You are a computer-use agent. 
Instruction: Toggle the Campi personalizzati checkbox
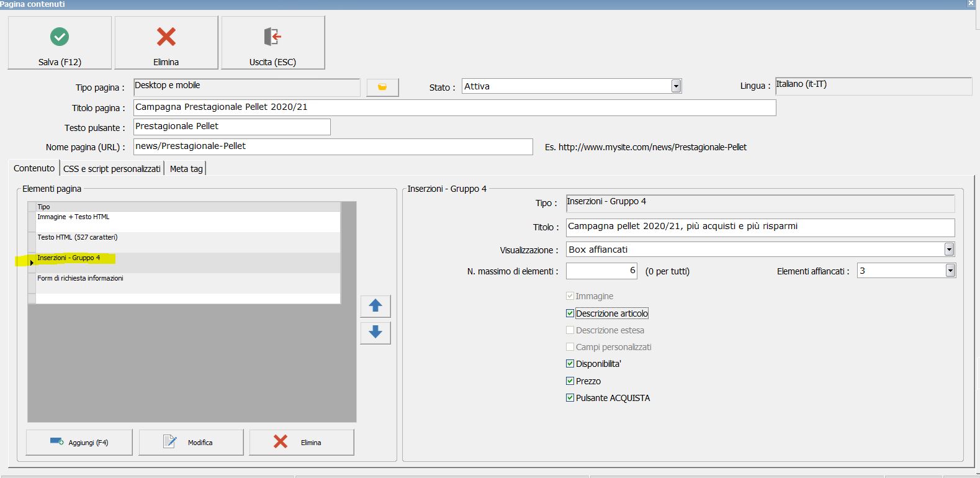tap(570, 347)
